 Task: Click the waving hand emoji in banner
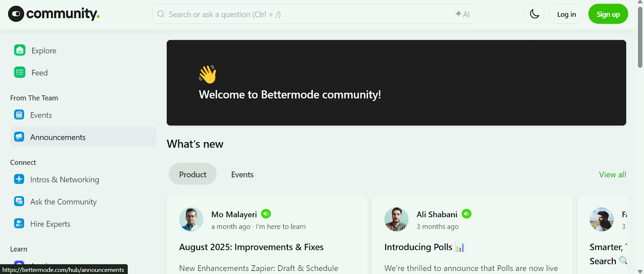click(x=208, y=74)
